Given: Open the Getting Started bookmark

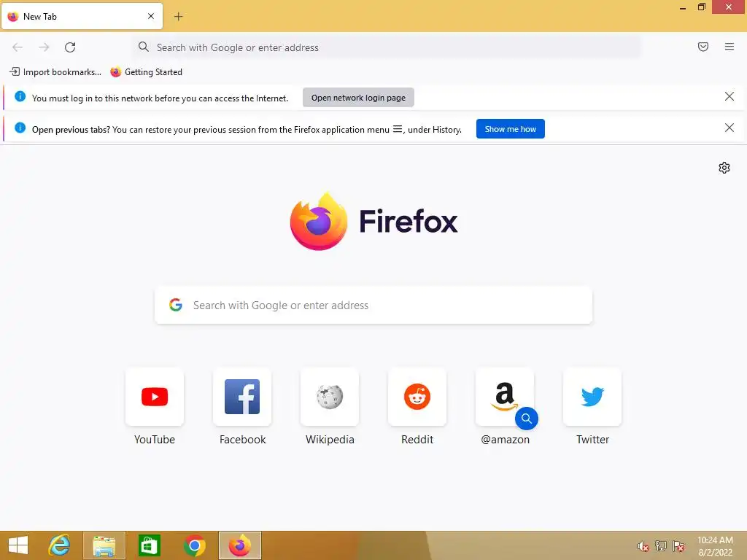Looking at the screenshot, I should pyautogui.click(x=146, y=72).
